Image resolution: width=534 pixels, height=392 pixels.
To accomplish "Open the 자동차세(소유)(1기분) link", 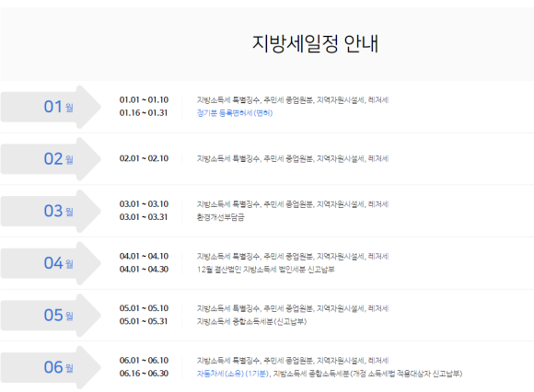I will (x=233, y=374).
